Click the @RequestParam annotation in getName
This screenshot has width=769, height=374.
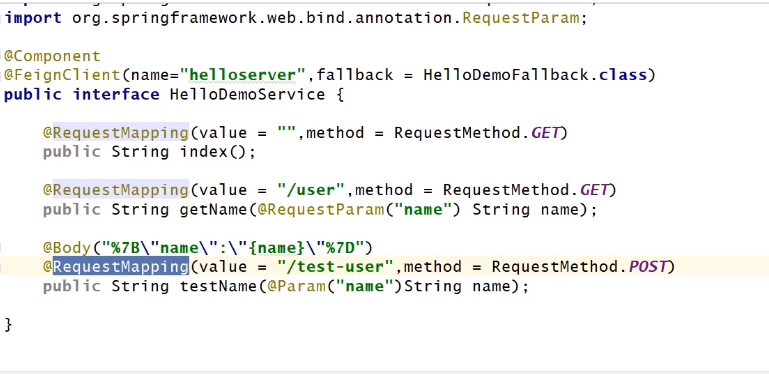[x=320, y=210]
